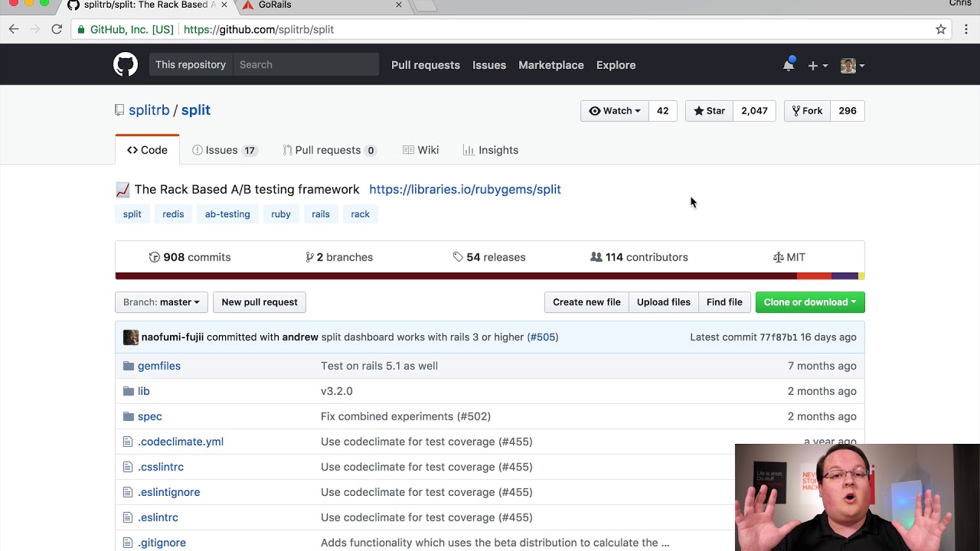980x551 pixels.
Task: Star the split repository
Action: pos(709,111)
